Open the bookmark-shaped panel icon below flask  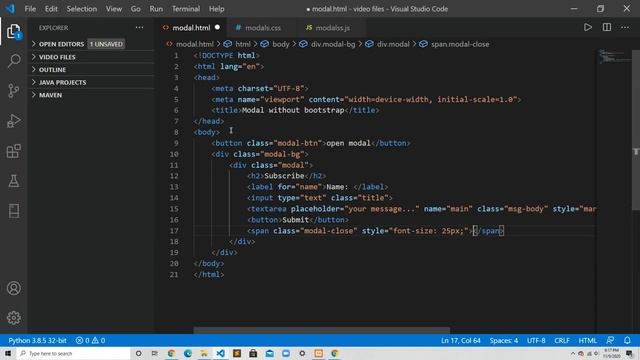[x=13, y=211]
